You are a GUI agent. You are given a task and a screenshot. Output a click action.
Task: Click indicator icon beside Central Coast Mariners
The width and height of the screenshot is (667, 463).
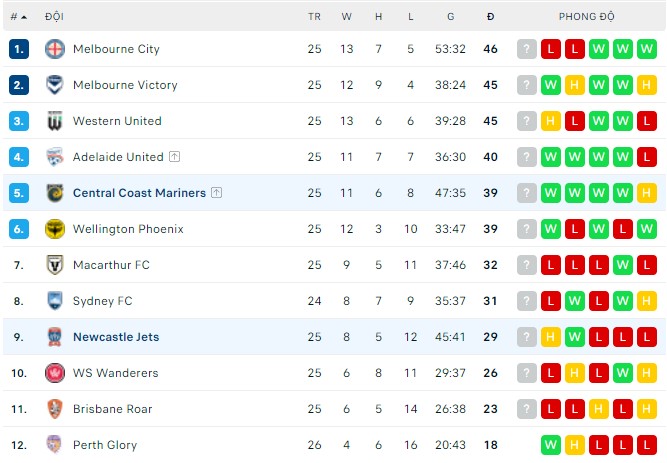coord(217,193)
